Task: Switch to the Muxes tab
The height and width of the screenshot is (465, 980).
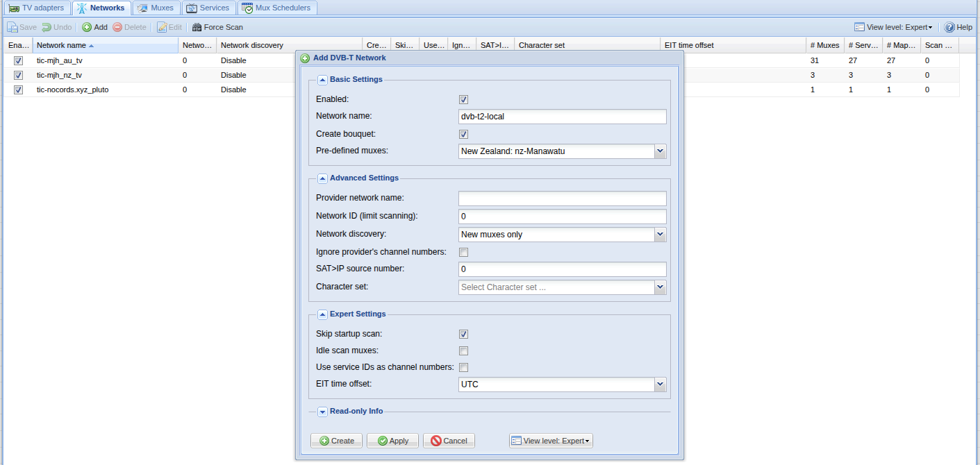Action: (156, 8)
